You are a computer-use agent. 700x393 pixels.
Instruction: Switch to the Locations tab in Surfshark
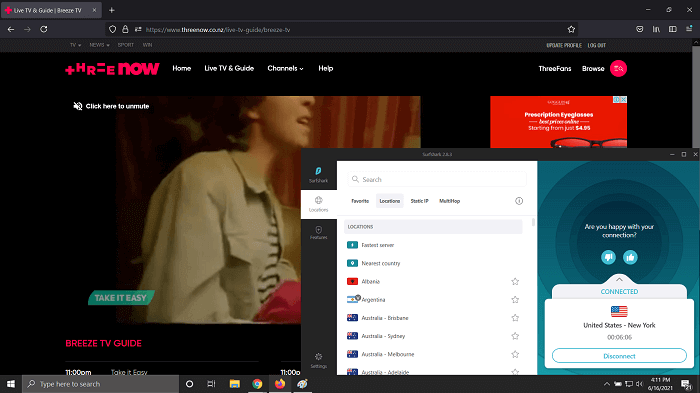[x=390, y=201]
